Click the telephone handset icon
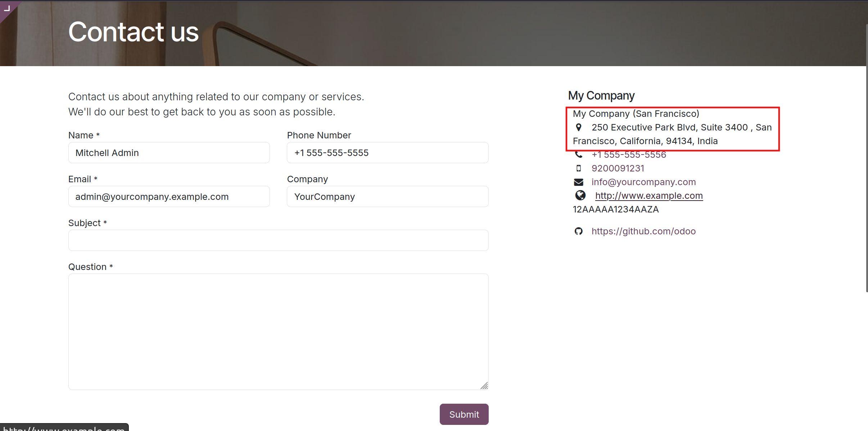Image resolution: width=868 pixels, height=431 pixels. pos(578,155)
